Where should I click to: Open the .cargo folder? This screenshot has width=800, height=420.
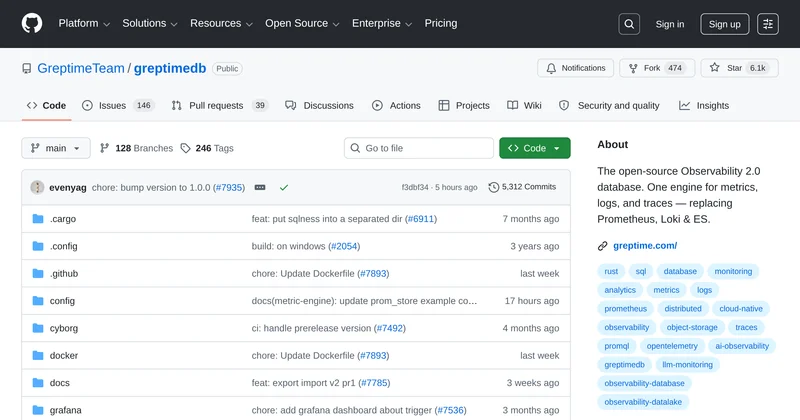click(61, 219)
